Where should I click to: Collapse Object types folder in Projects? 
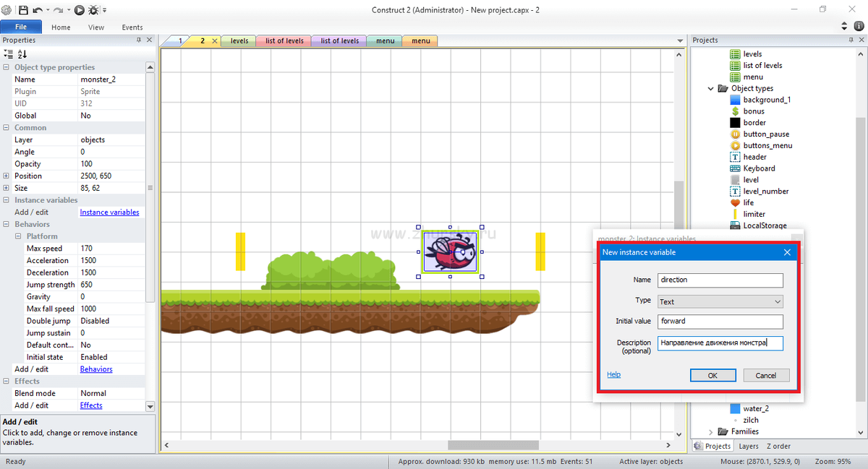(x=711, y=88)
